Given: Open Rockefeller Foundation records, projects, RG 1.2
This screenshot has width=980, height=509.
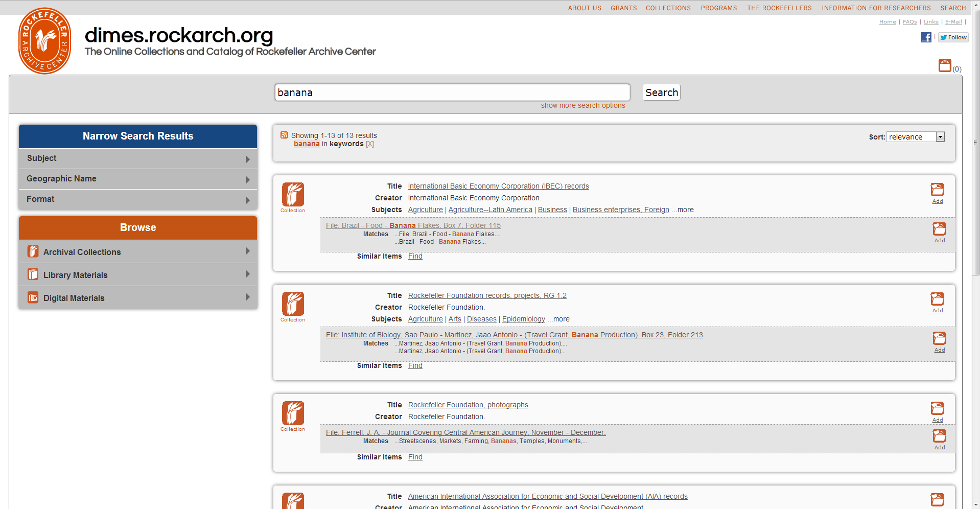Looking at the screenshot, I should 487,295.
